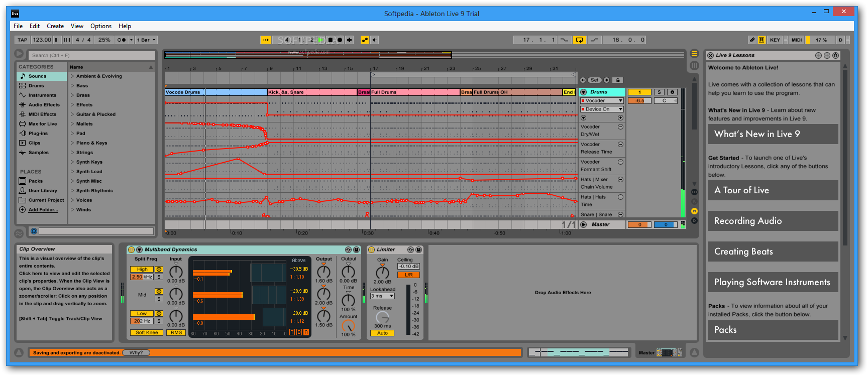Open the Samples category
The width and height of the screenshot is (868, 376).
42,153
